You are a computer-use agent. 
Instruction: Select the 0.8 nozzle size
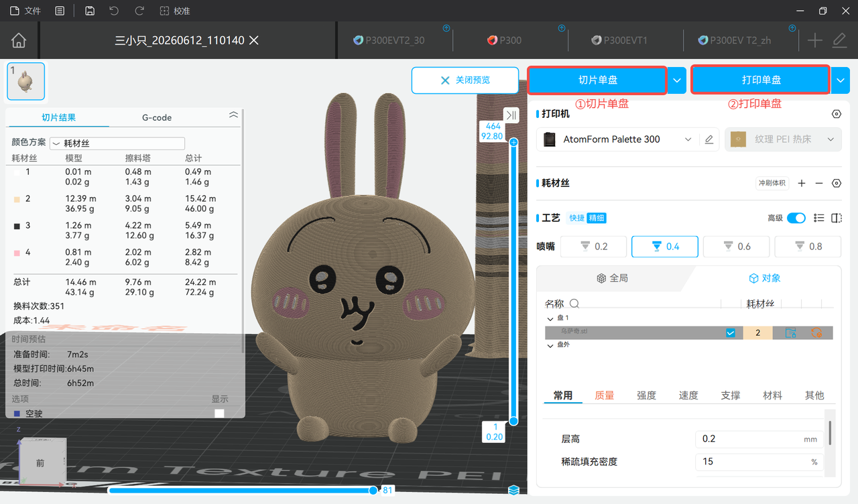point(808,247)
